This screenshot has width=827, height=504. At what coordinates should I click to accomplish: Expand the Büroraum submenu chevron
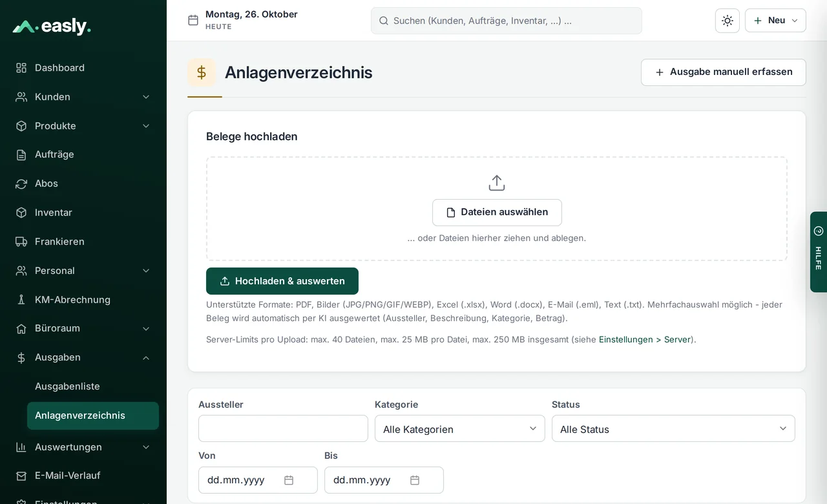[x=146, y=328]
